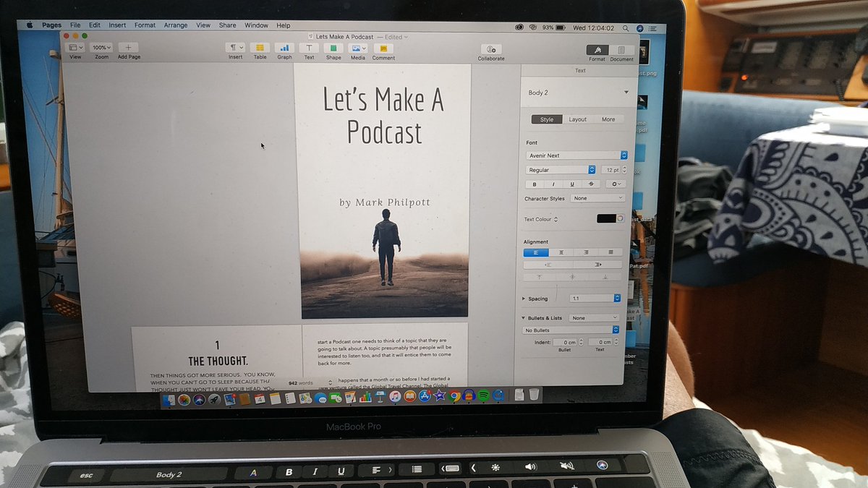Justify the text
The height and width of the screenshot is (488, 868).
[610, 252]
